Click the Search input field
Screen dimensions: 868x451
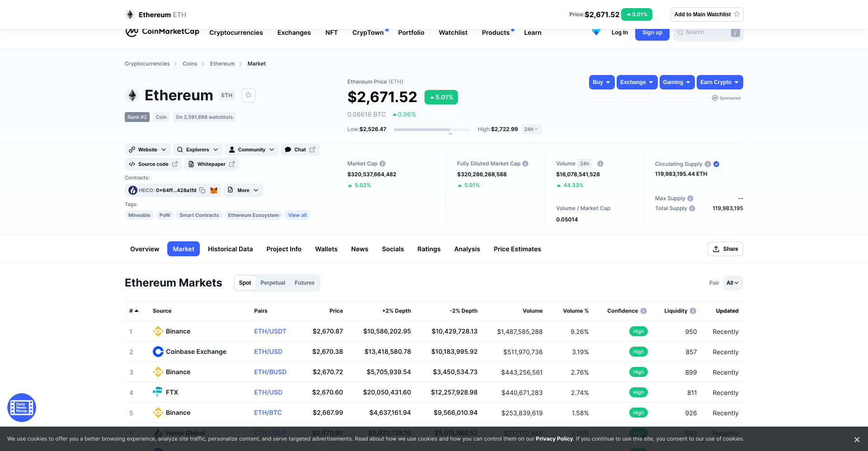click(708, 33)
